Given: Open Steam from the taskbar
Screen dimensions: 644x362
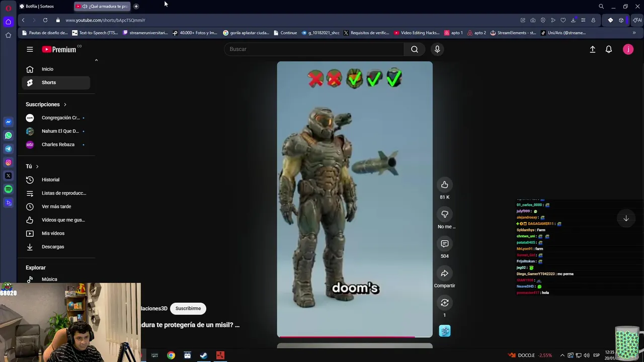Looking at the screenshot, I should (x=204, y=355).
